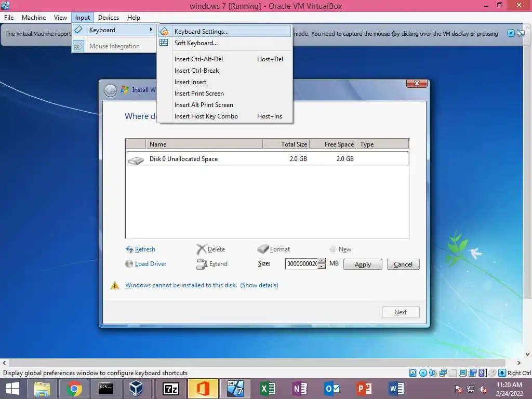
Task: Click the network status icon
Action: (443, 373)
